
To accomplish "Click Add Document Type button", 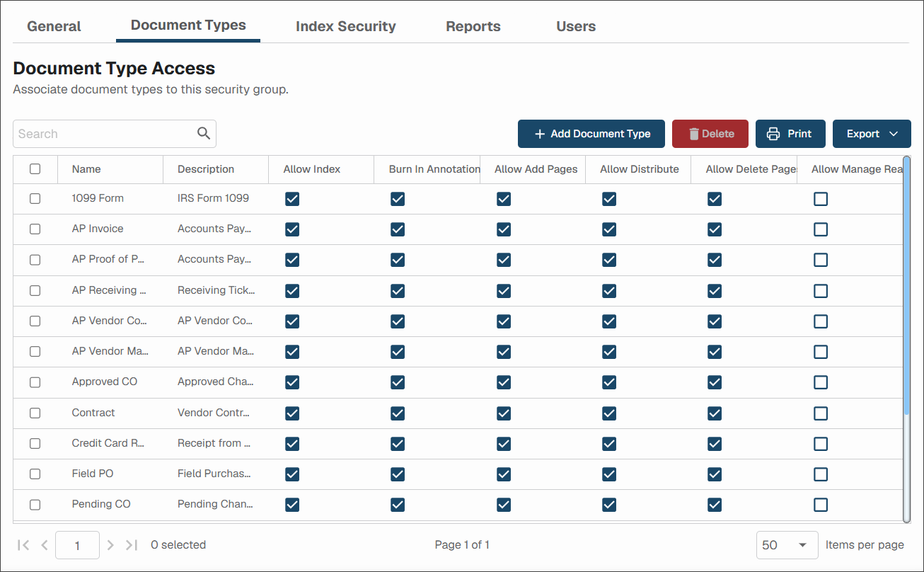I will [x=591, y=134].
